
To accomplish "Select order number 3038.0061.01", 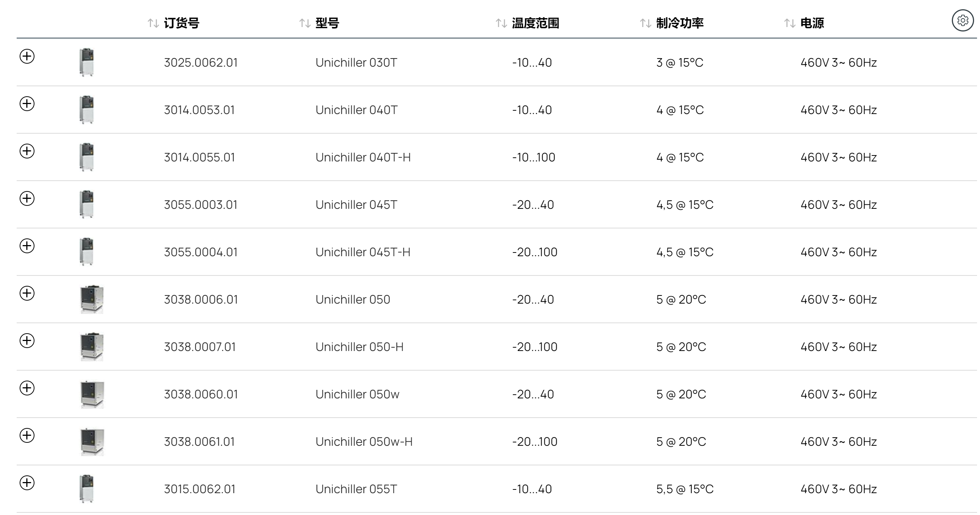I will (199, 442).
